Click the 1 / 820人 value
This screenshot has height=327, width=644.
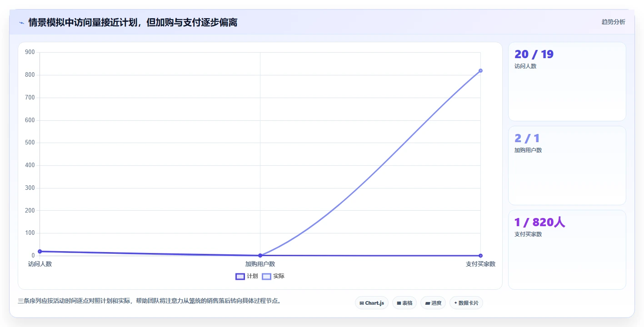tap(540, 222)
